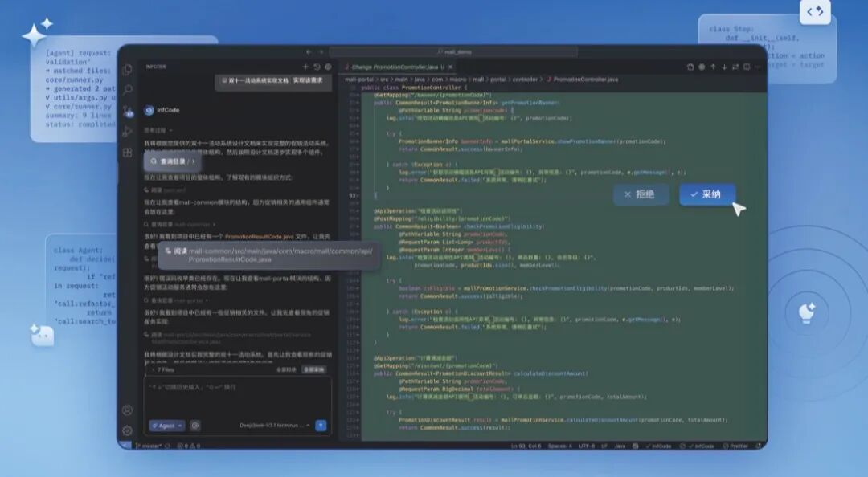Click the @ mention context button
The width and height of the screenshot is (868, 477).
195,426
